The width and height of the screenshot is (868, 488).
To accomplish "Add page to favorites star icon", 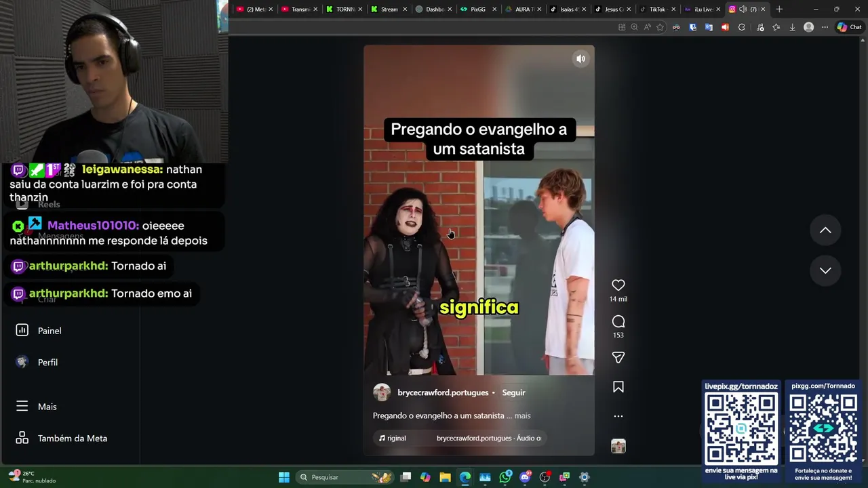I will [x=660, y=27].
